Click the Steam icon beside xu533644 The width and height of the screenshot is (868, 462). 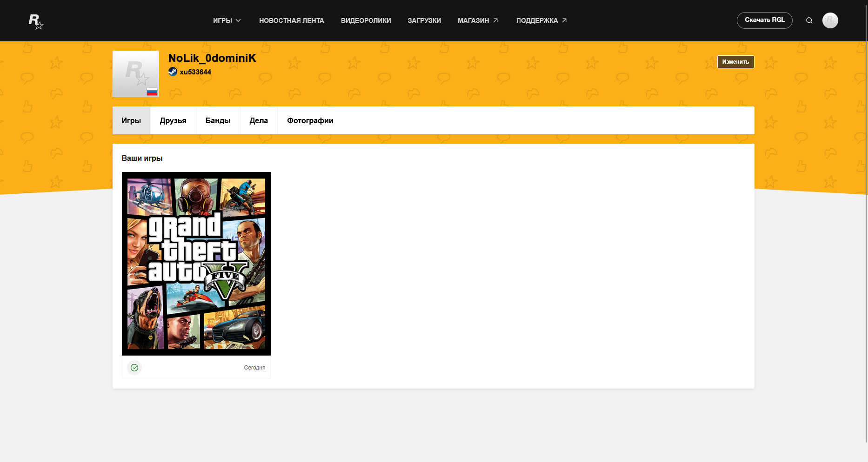pyautogui.click(x=173, y=72)
